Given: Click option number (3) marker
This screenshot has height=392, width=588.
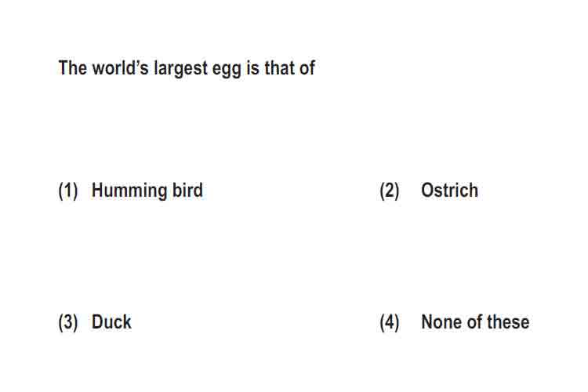Looking at the screenshot, I should 68,322.
